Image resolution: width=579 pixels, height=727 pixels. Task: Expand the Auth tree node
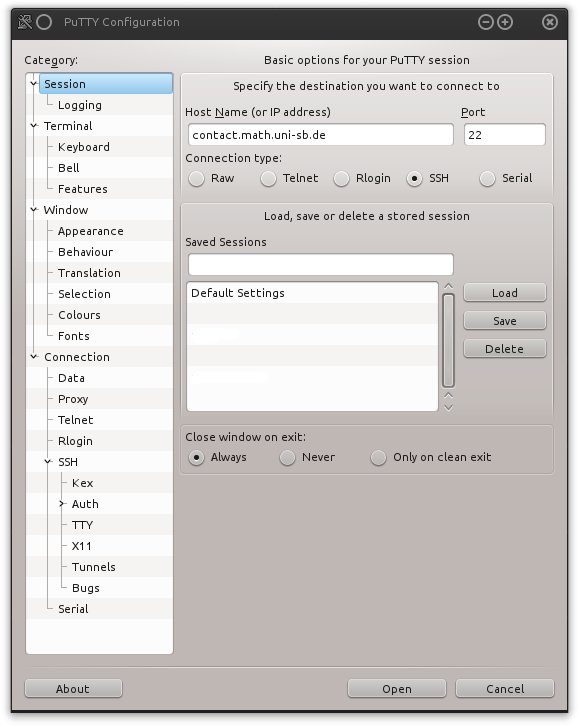pyautogui.click(x=62, y=504)
